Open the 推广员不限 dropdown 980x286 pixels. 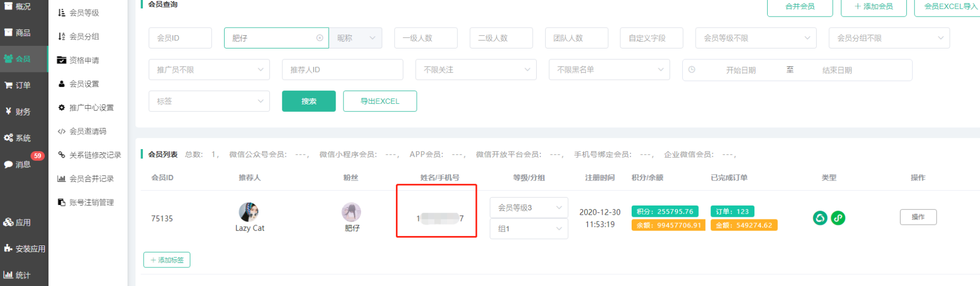pyautogui.click(x=209, y=70)
